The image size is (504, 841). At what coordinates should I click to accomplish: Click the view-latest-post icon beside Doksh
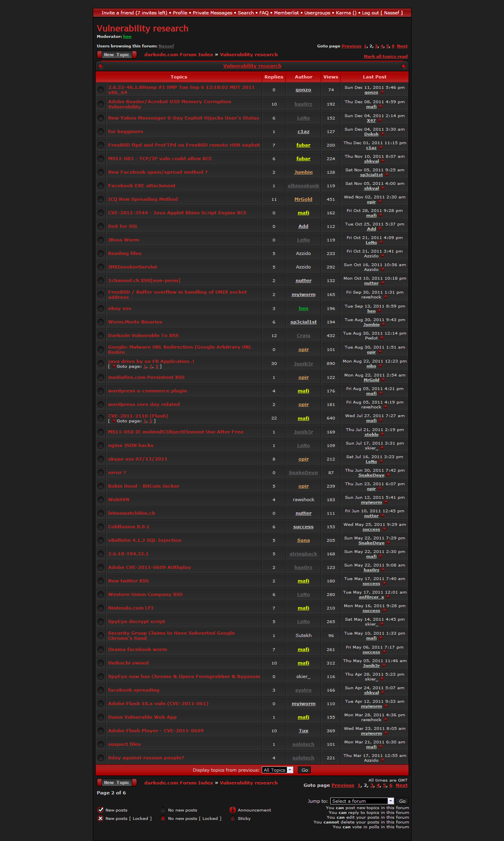pyautogui.click(x=382, y=134)
